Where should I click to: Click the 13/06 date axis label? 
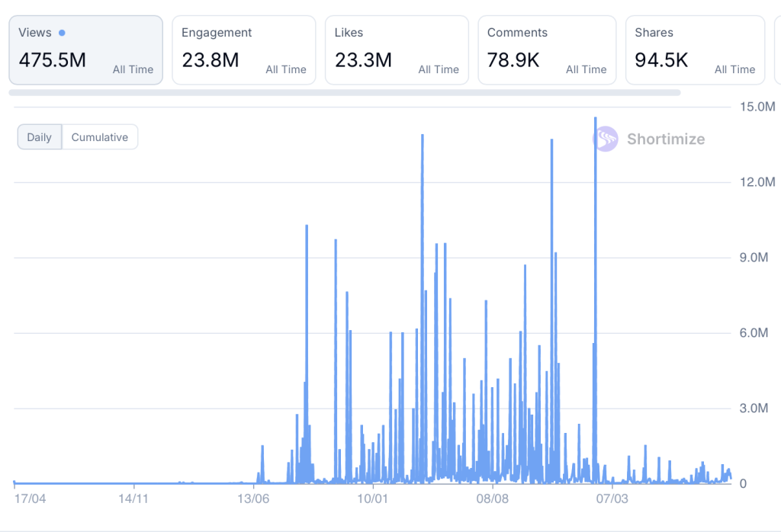pos(254,498)
